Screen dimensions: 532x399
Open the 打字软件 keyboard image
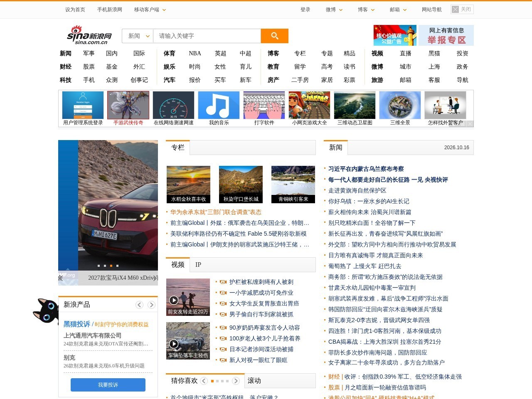[x=264, y=105]
